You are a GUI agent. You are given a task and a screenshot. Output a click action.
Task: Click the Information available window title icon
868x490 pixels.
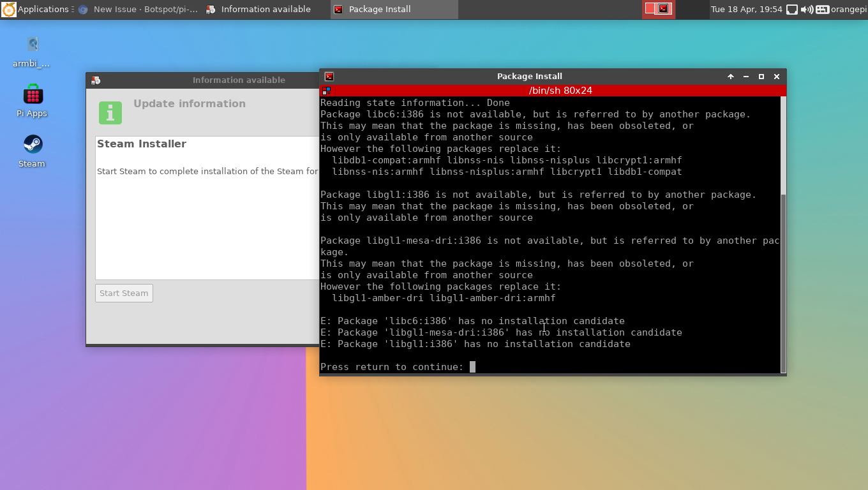(x=96, y=80)
